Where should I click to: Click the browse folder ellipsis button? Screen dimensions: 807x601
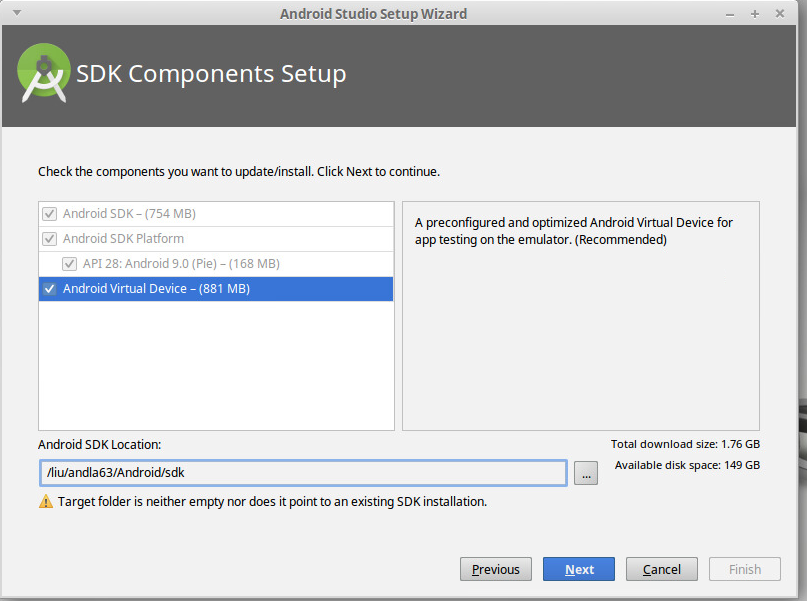pos(586,473)
